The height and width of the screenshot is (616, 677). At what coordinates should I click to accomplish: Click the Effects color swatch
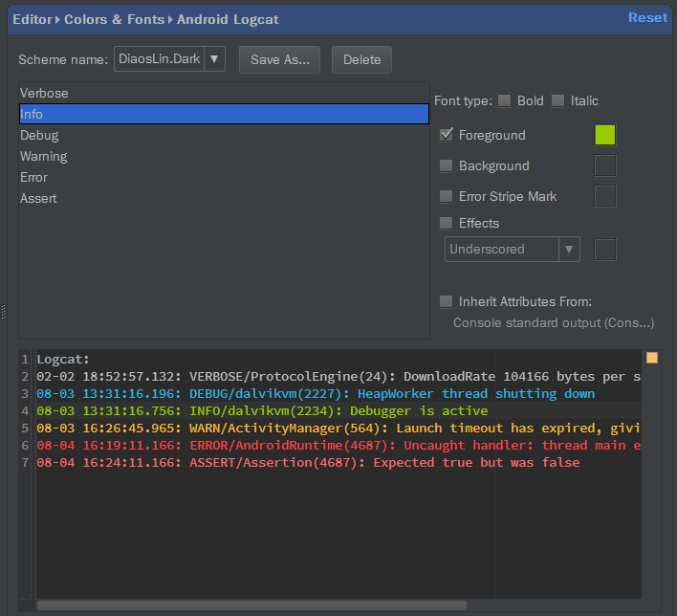pos(605,250)
